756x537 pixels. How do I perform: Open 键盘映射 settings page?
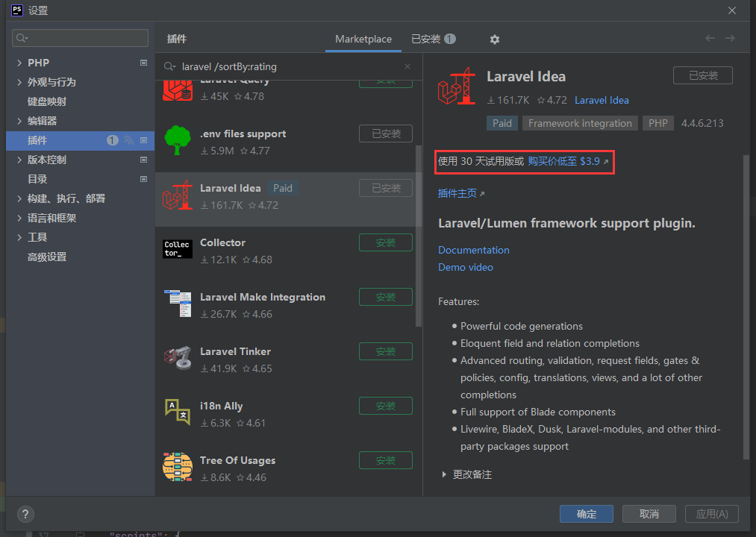pos(47,101)
